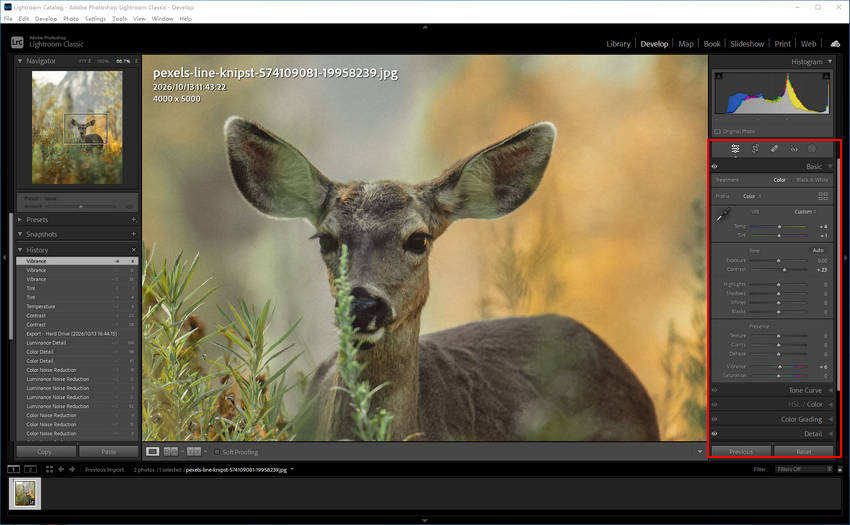
Task: Select main window display button 1
Action: click(14, 469)
